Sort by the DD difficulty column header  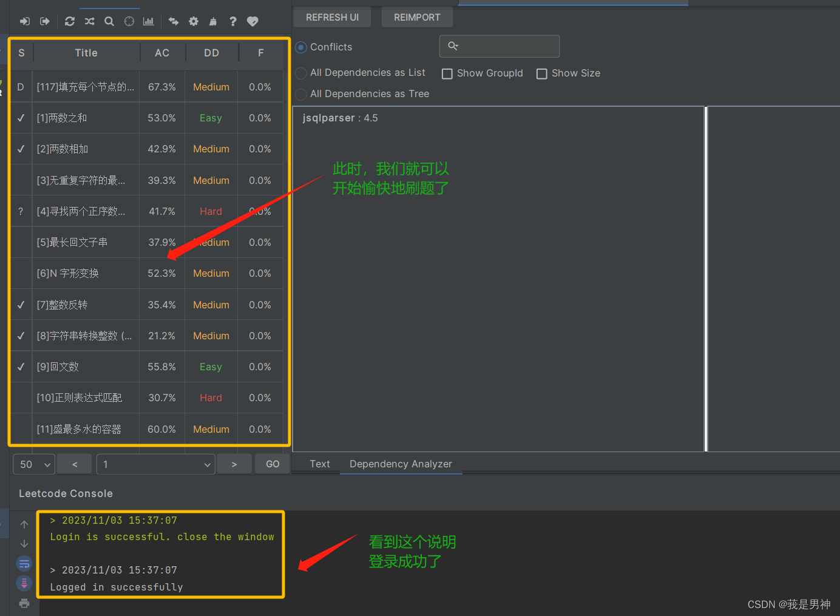point(211,53)
